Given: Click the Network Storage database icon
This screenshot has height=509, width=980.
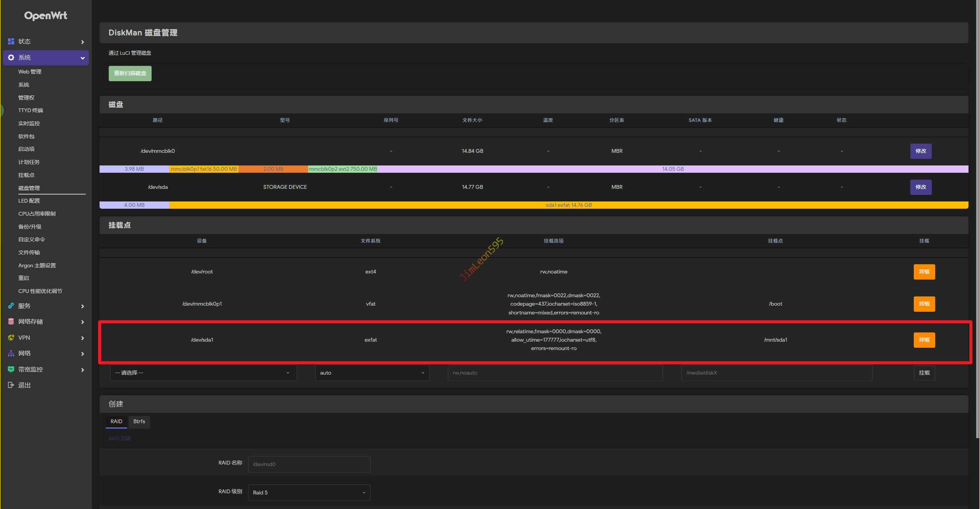Looking at the screenshot, I should [x=11, y=321].
